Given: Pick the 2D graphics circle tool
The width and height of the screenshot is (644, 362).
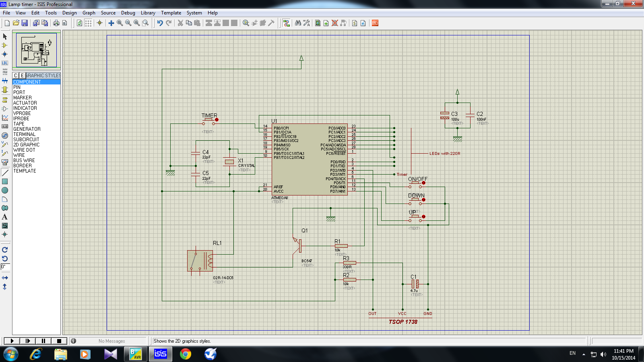Looking at the screenshot, I should (x=5, y=190).
